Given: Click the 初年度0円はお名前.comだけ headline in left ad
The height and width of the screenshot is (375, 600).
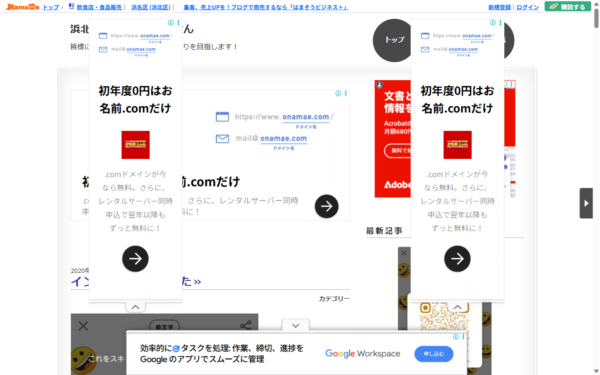Looking at the screenshot, I should tap(135, 99).
